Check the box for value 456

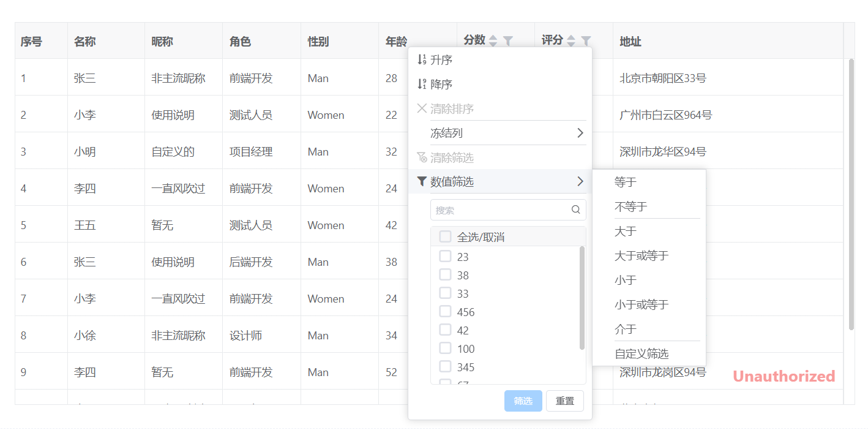coord(445,311)
